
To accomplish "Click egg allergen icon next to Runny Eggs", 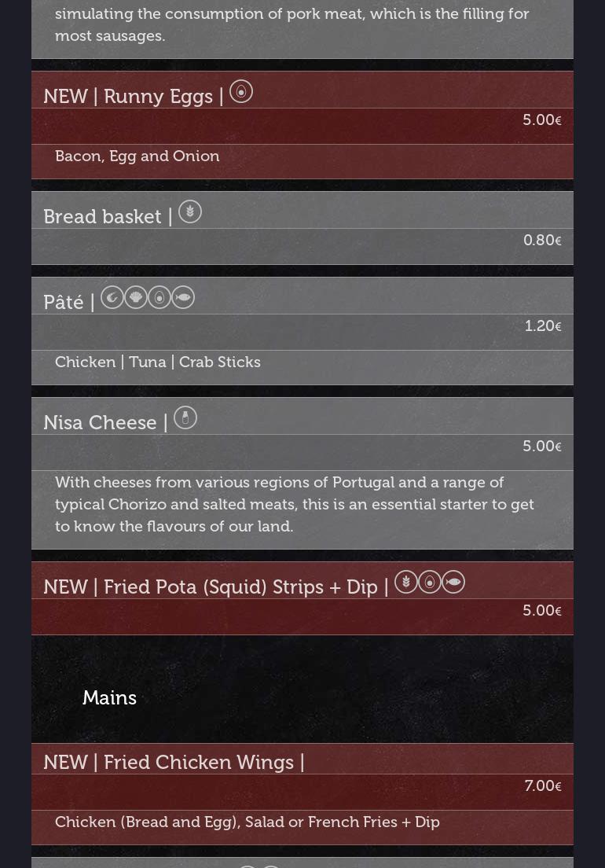I will (x=241, y=92).
